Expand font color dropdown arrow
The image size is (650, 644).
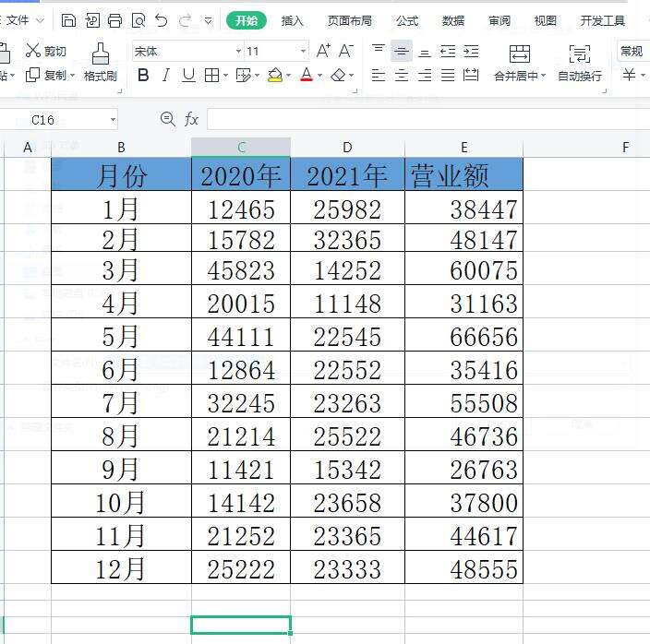[320, 76]
